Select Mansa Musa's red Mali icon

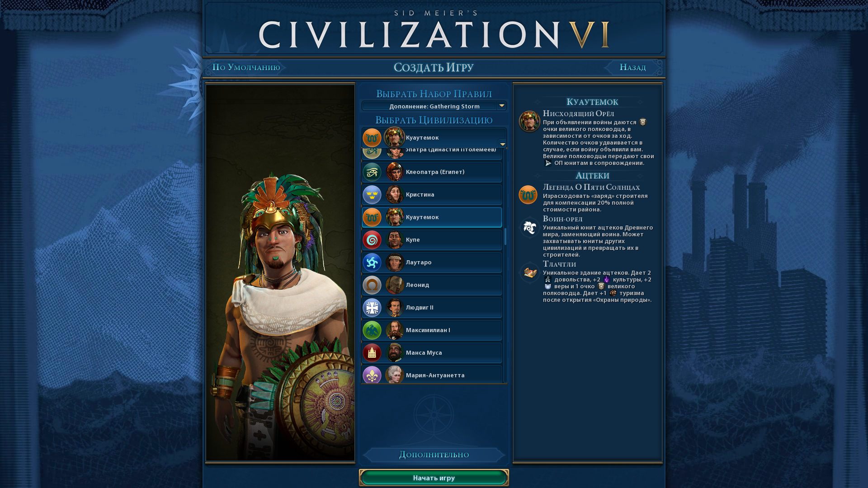(372, 353)
